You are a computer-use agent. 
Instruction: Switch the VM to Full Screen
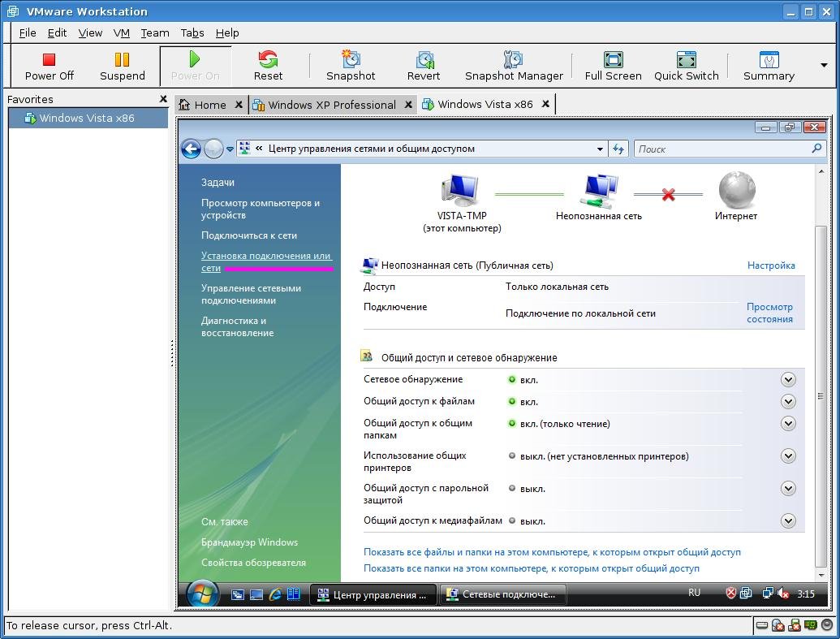(613, 67)
